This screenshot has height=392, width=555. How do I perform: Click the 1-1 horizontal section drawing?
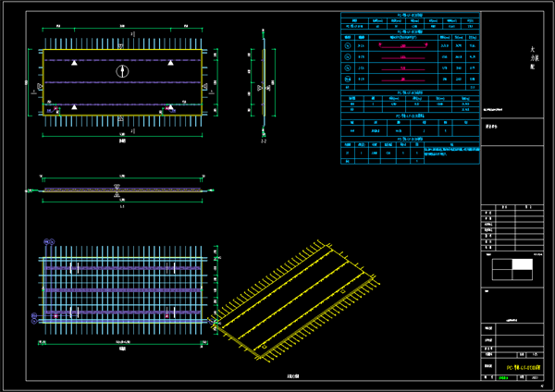120,190
